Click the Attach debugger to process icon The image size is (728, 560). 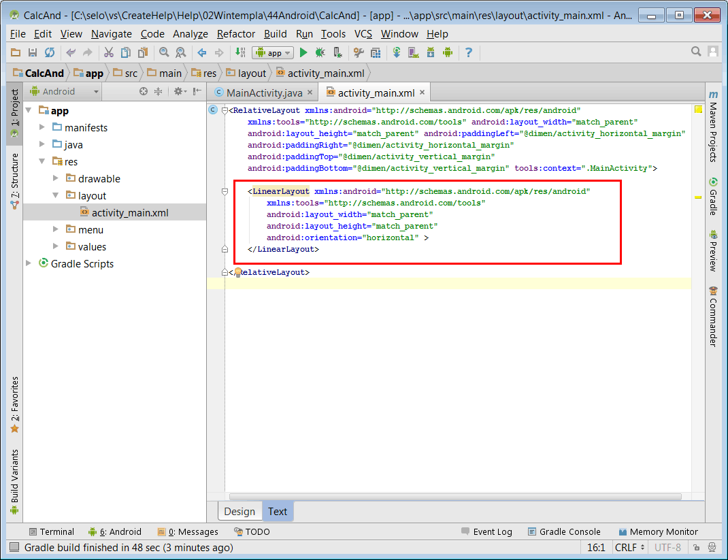click(x=337, y=52)
